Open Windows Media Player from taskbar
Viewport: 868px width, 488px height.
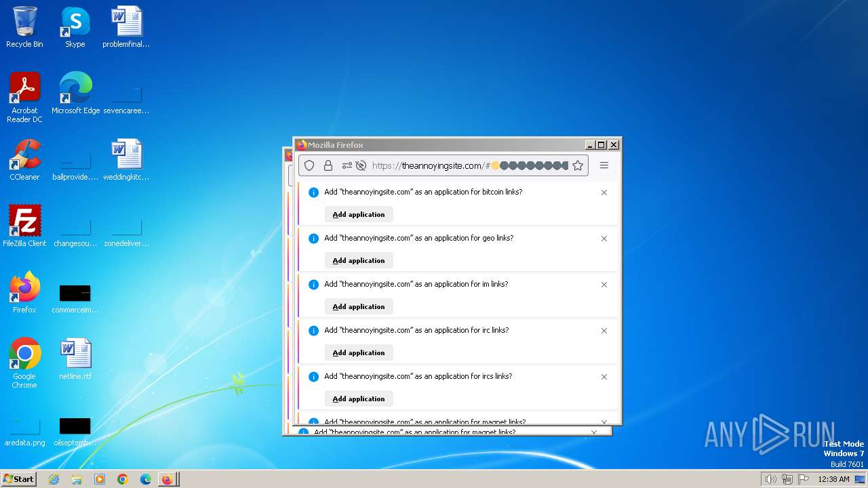(100, 479)
